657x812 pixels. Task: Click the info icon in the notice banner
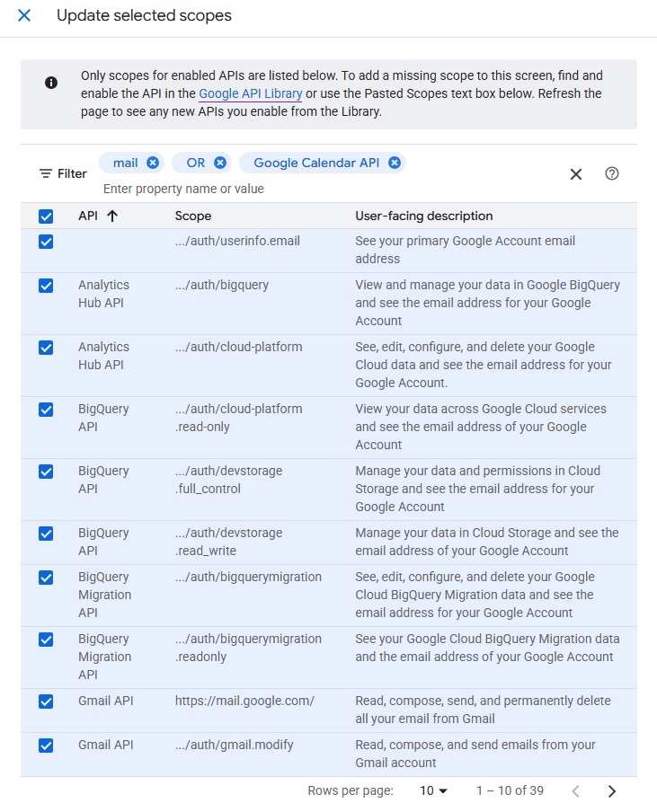pos(50,83)
